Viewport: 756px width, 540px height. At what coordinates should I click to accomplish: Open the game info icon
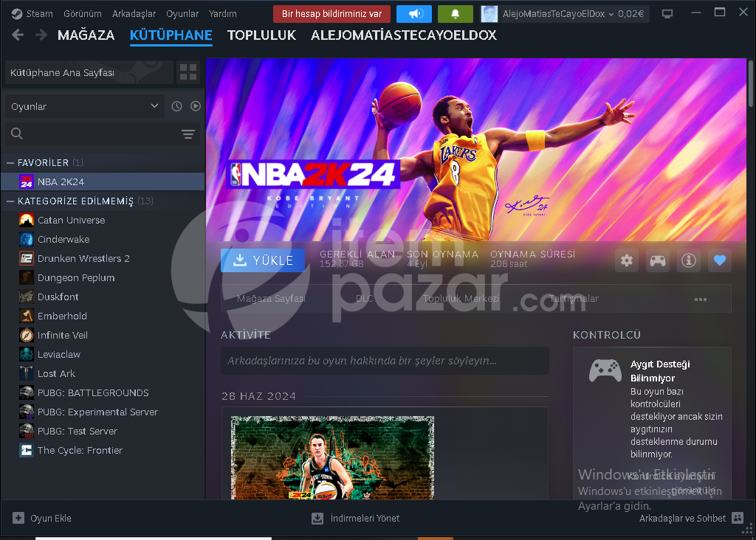(689, 260)
